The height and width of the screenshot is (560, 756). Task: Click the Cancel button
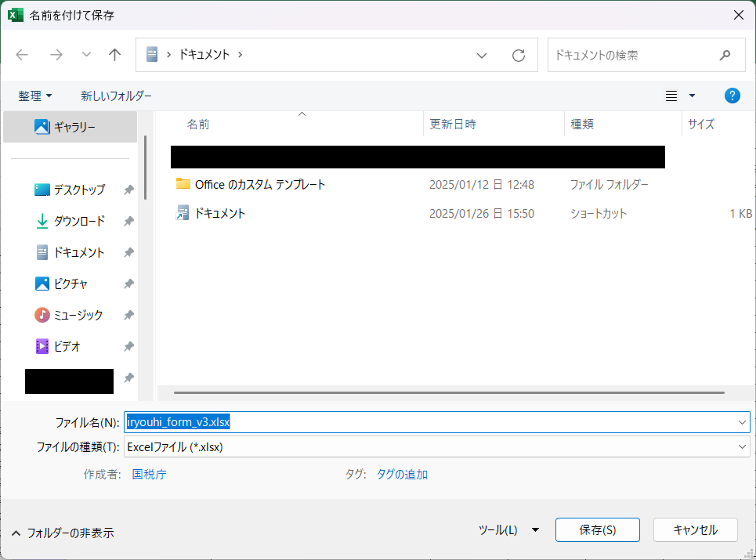click(695, 529)
